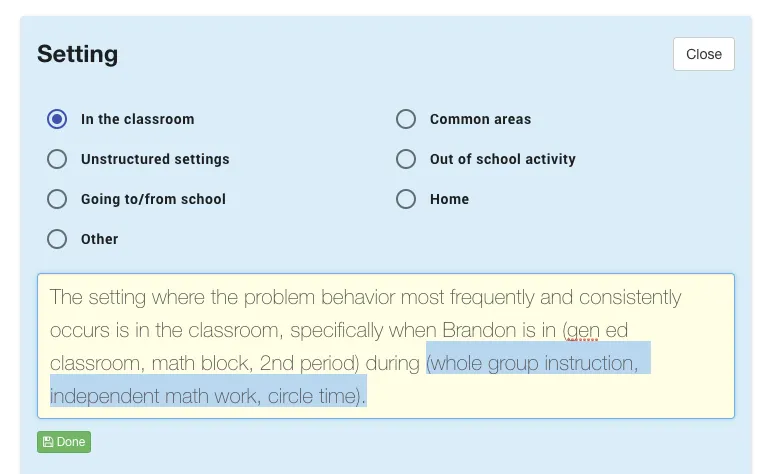Click the "Unstructured settings" label text

tap(155, 159)
